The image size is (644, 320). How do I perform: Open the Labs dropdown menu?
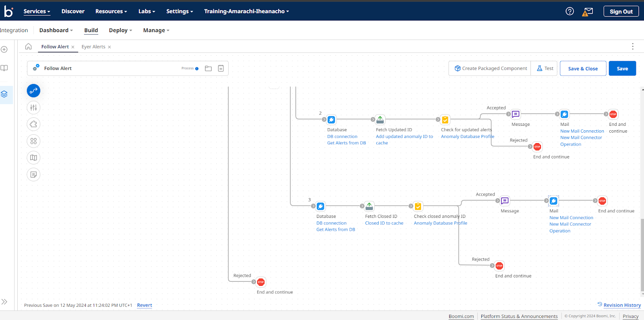coord(147,11)
